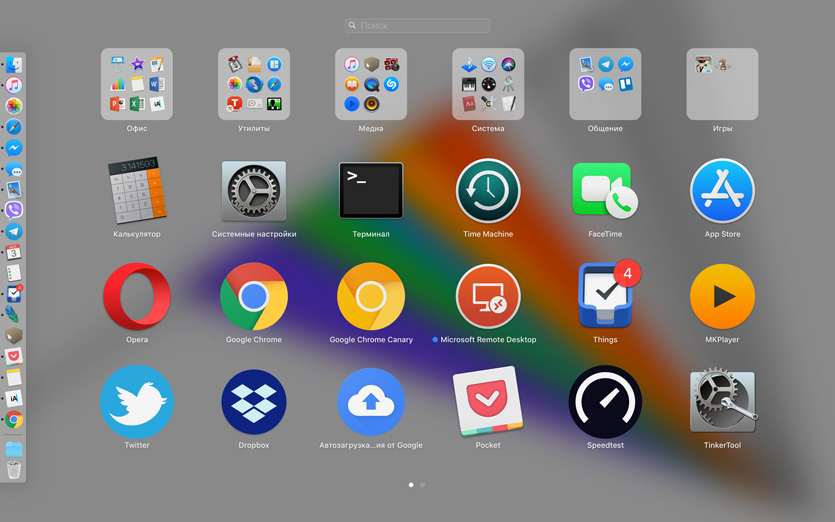This screenshot has height=522, width=835.
Task: Open the App Store
Action: click(x=723, y=191)
